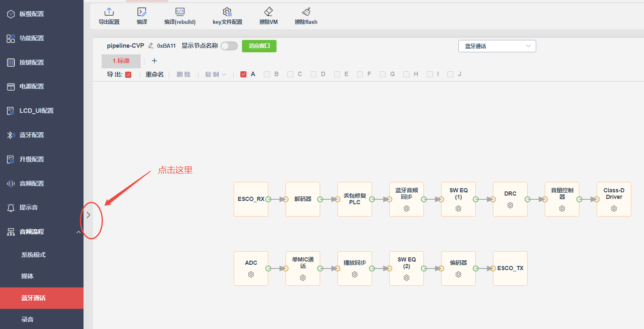Open the SW EQ (2) node gear
Viewport: 644px width, 329px height.
tap(407, 278)
